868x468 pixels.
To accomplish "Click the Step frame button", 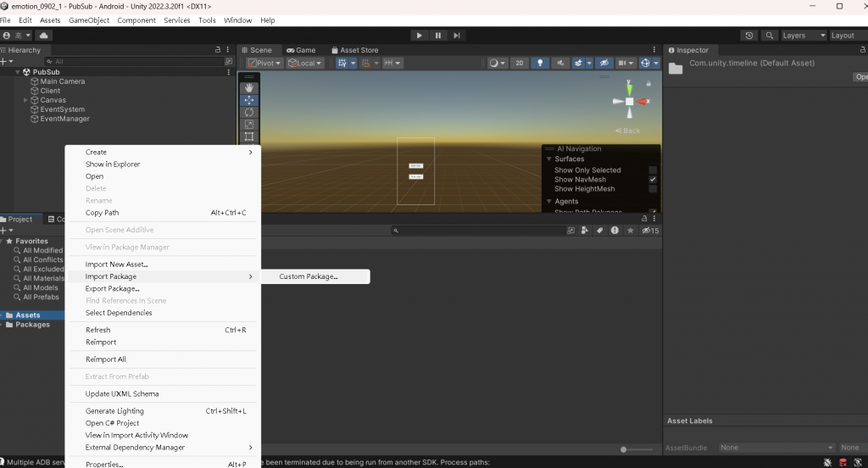I will coord(457,36).
